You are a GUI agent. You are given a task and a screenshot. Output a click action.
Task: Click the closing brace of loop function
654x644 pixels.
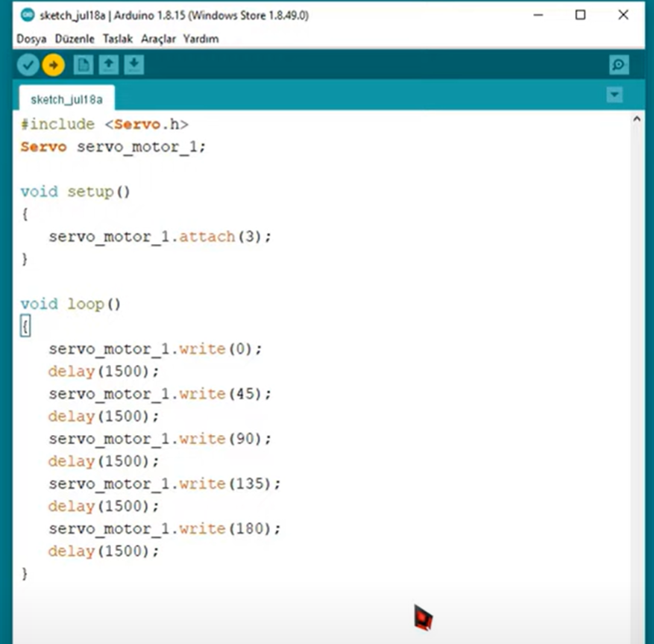(25, 574)
